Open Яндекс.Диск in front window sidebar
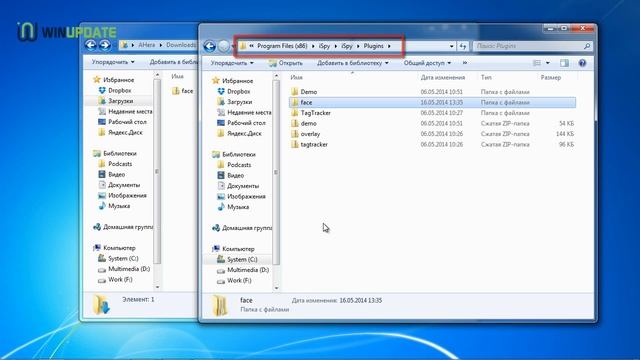 (244, 133)
